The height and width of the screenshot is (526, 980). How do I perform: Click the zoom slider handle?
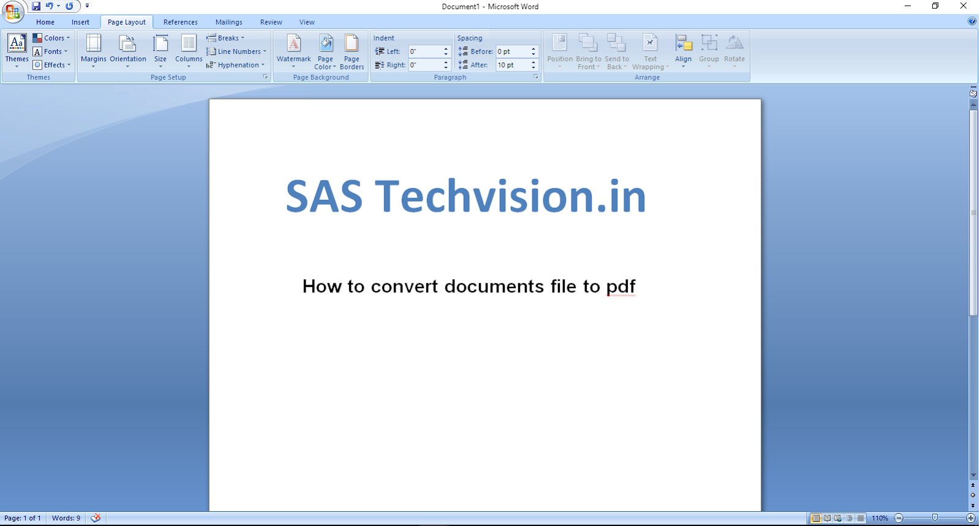pyautogui.click(x=935, y=518)
